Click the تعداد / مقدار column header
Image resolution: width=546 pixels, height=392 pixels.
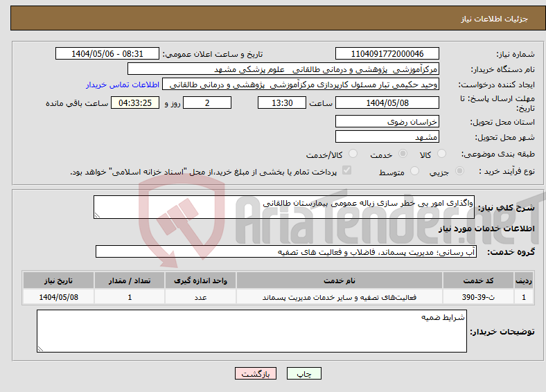(x=130, y=280)
